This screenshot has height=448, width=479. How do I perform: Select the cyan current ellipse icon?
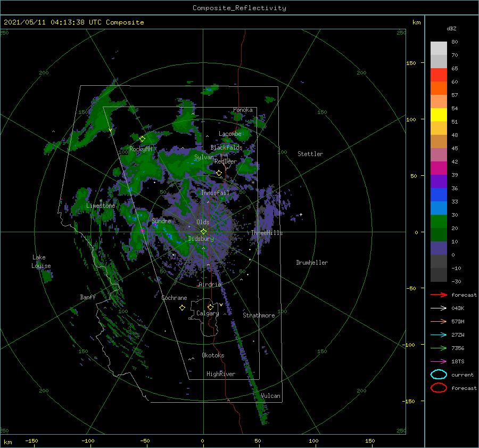pyautogui.click(x=439, y=374)
